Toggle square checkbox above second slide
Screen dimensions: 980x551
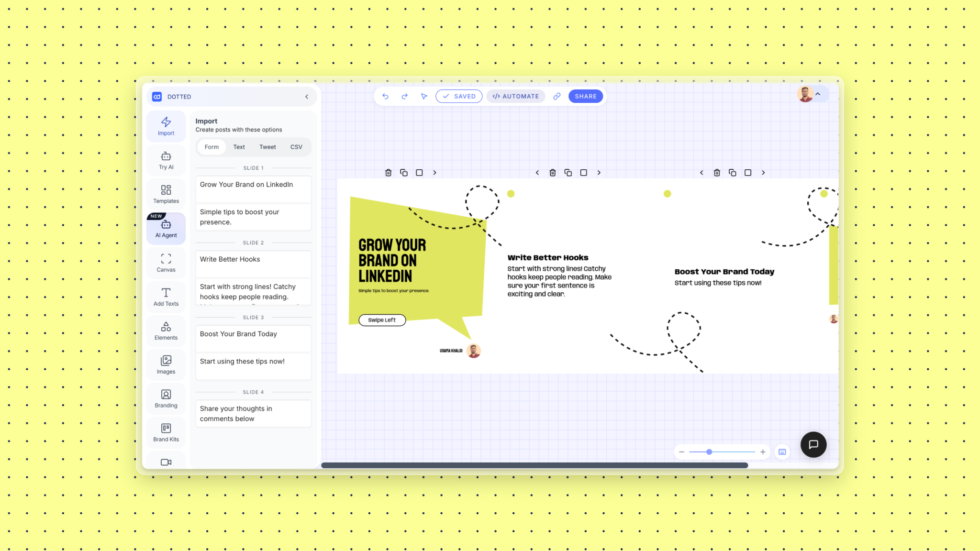[x=583, y=173]
